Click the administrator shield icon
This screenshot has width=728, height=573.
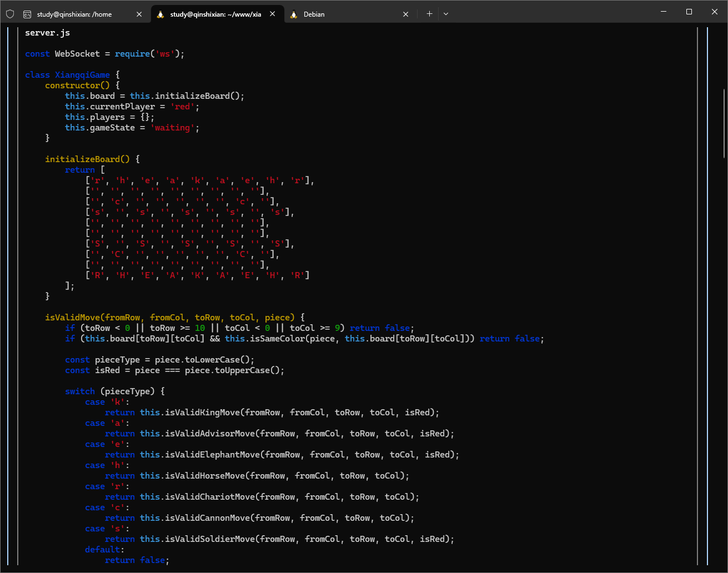pyautogui.click(x=10, y=14)
